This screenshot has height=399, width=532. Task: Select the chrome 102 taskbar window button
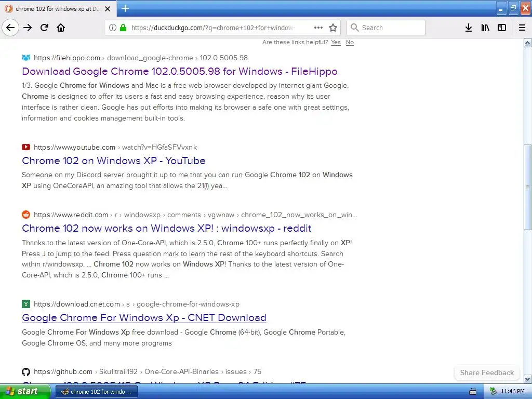coord(96,392)
